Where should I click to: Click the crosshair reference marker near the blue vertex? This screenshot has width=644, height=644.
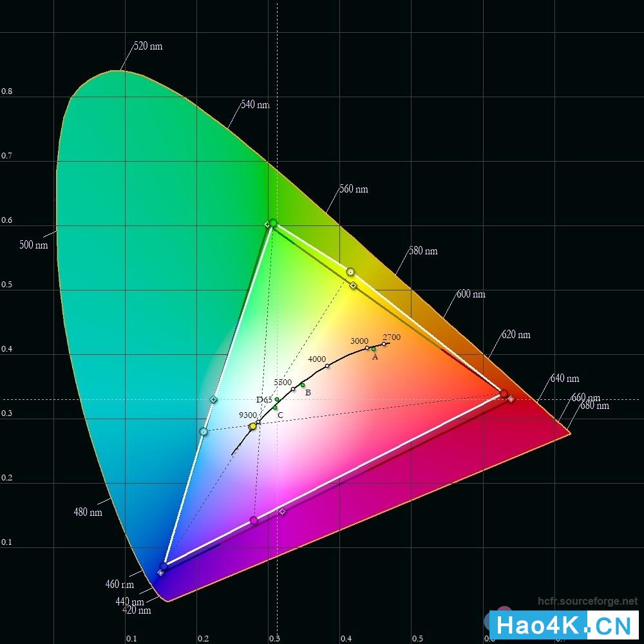[x=160, y=573]
